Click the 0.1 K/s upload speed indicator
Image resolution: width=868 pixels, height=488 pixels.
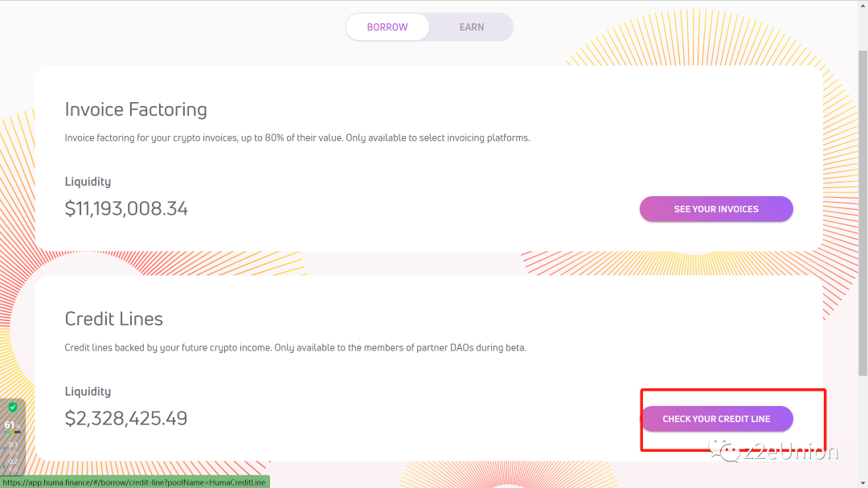(x=13, y=445)
